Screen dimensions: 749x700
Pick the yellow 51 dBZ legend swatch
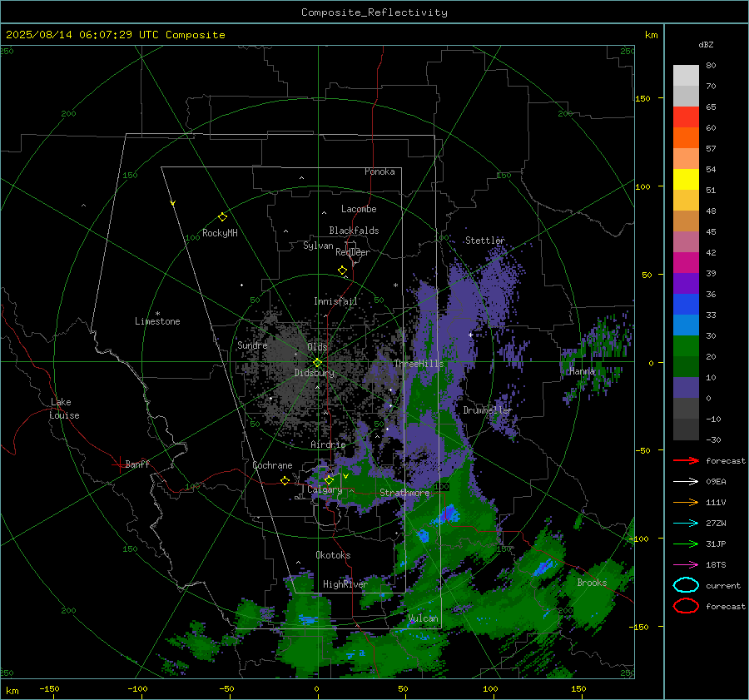(686, 179)
